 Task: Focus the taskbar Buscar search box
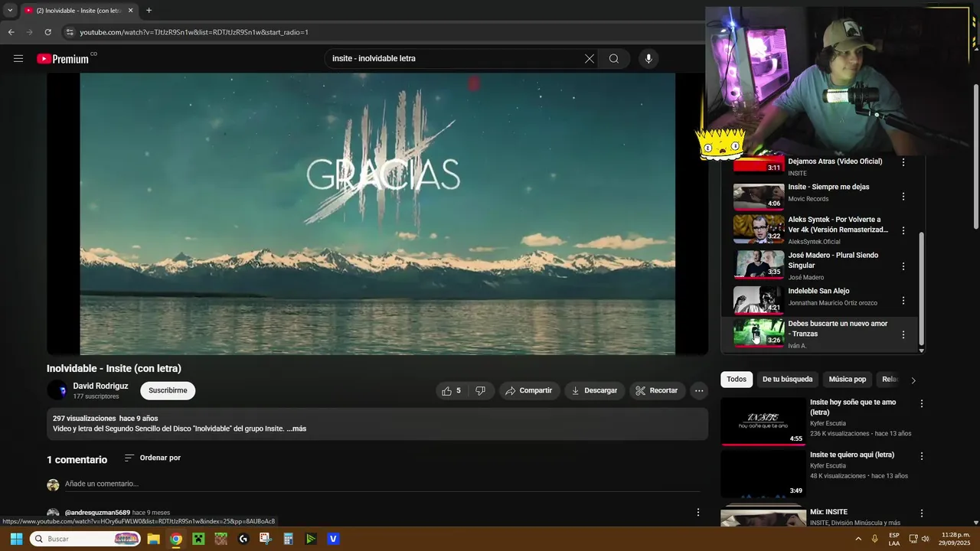click(x=86, y=539)
